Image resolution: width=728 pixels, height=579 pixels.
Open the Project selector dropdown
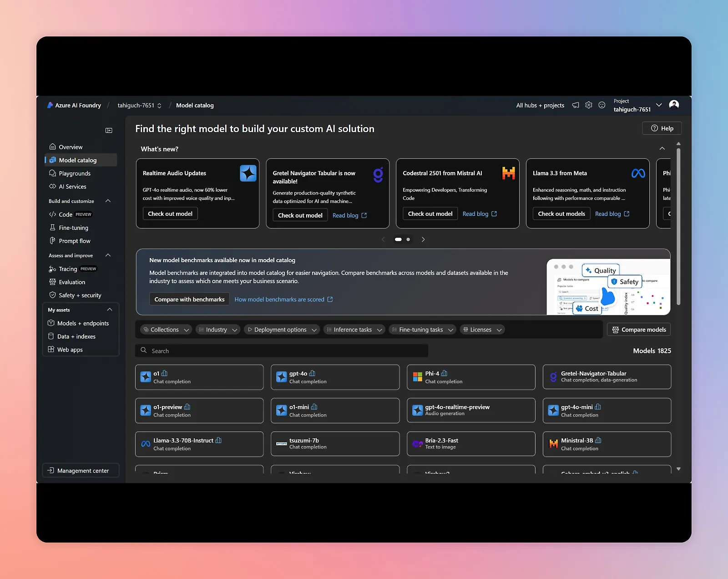(x=659, y=105)
